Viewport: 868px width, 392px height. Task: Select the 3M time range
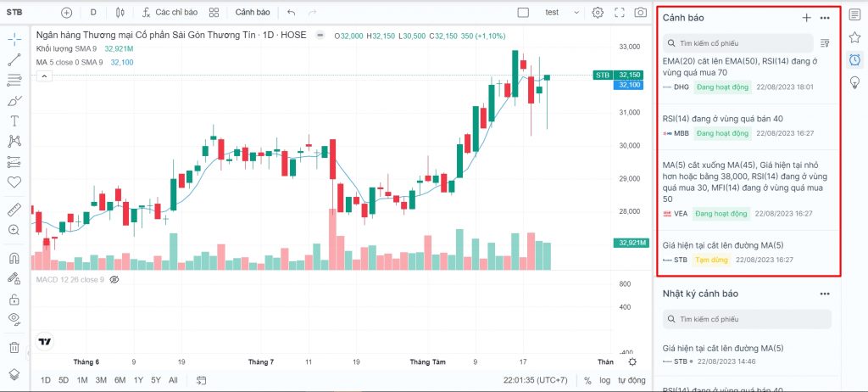[x=101, y=380]
